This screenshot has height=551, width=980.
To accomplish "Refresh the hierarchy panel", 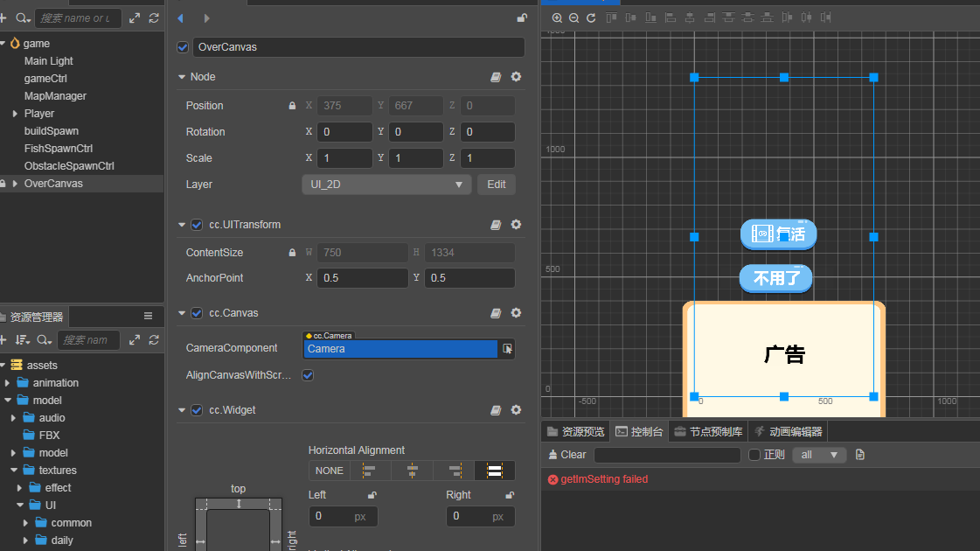I will pyautogui.click(x=154, y=18).
